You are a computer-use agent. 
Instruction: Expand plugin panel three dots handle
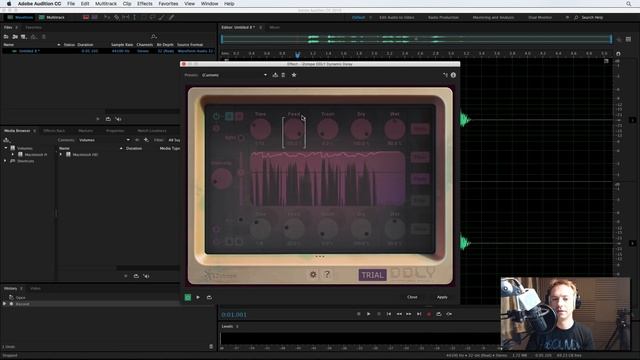point(320,257)
